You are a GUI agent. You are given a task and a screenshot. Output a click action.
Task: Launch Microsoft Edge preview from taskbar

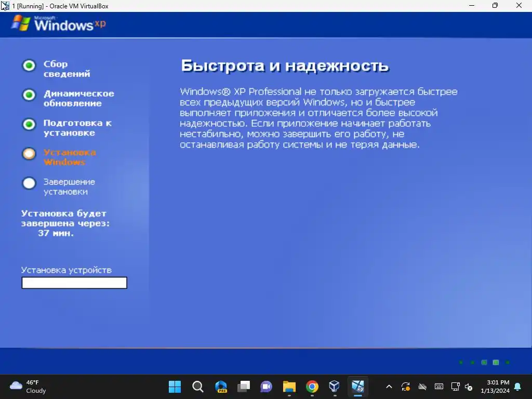click(x=221, y=387)
